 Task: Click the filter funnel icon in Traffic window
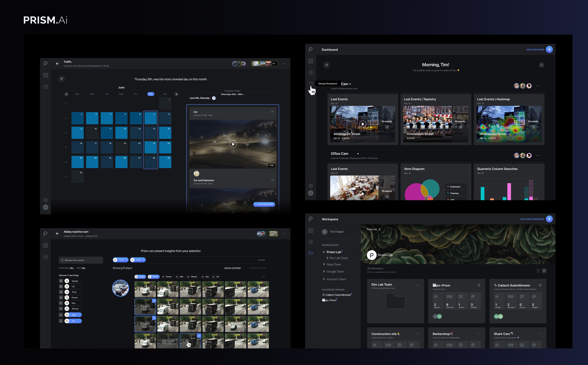(62, 79)
